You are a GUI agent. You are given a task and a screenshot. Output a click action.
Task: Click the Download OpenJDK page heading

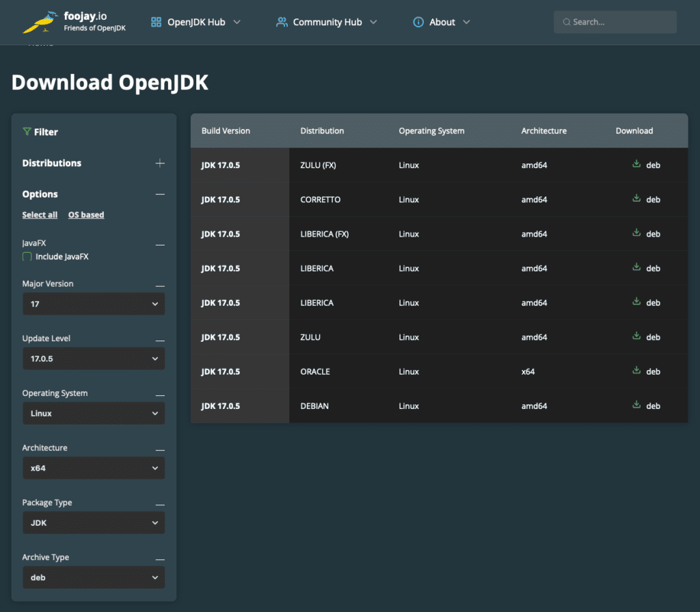110,82
